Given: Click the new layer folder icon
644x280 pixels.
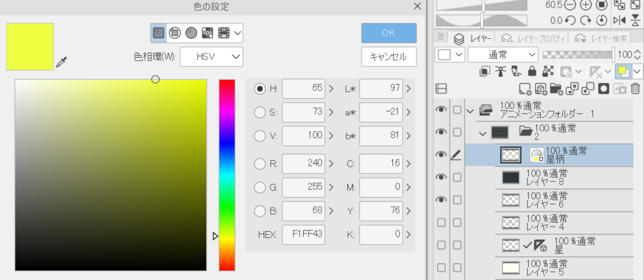Looking at the screenshot, I should [x=556, y=89].
